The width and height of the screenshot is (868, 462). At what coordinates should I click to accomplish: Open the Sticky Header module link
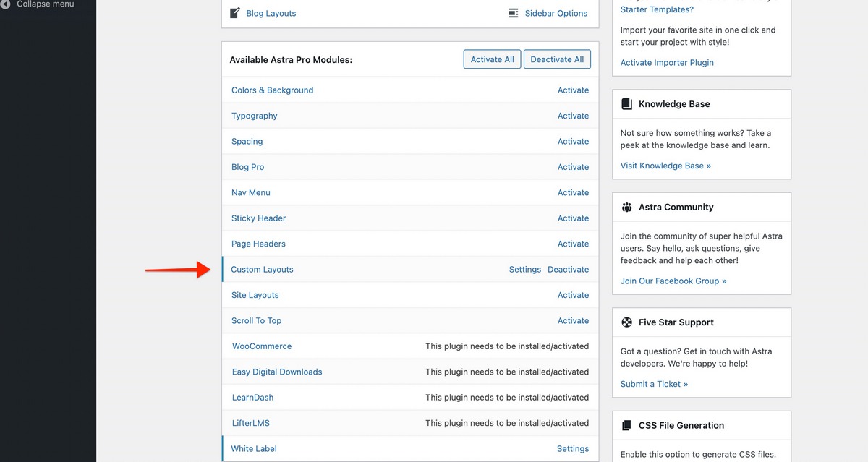tap(258, 218)
